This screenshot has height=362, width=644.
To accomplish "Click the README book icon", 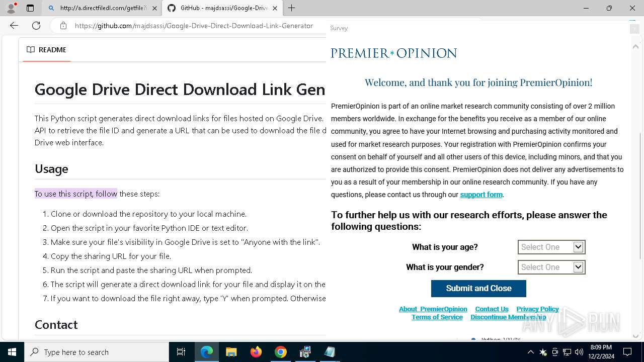I will click(31, 50).
